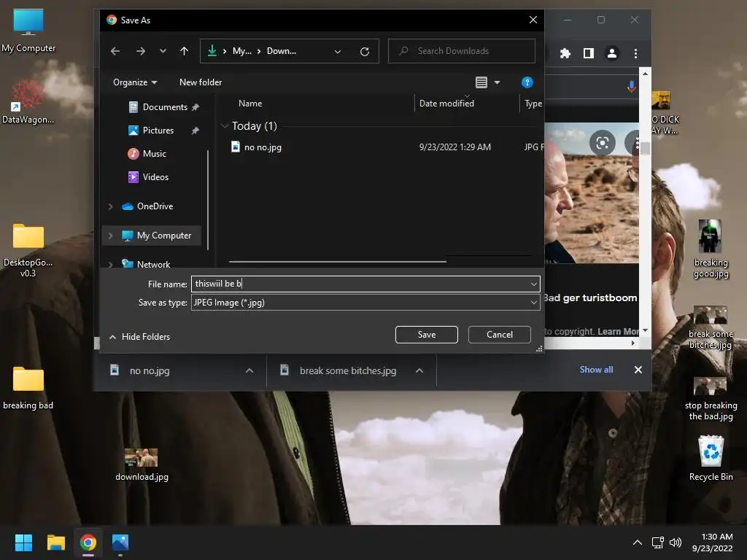
Task: Click the Save button
Action: [x=426, y=335]
